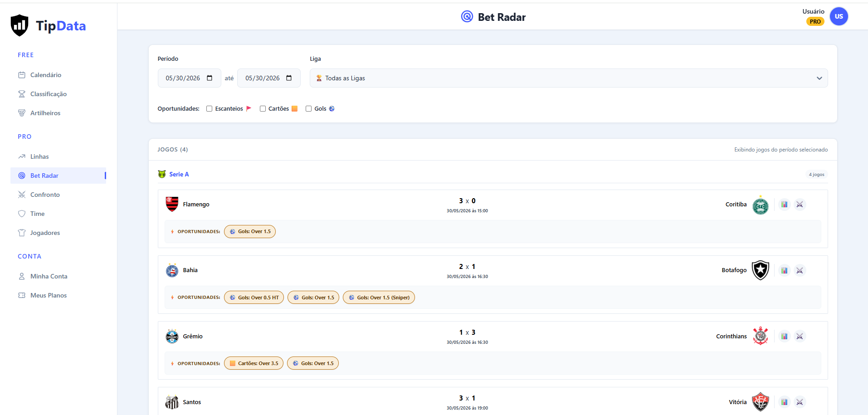
Task: Click the Time shield icon
Action: point(22,214)
